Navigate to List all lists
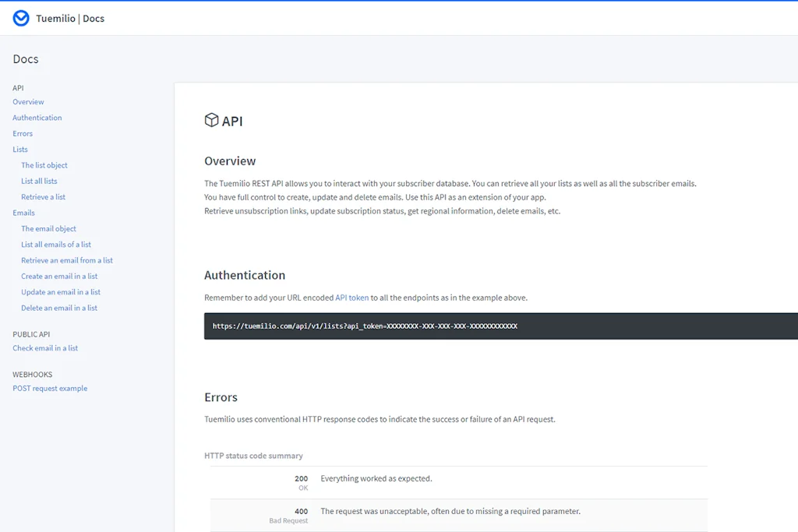798x532 pixels. 39,181
